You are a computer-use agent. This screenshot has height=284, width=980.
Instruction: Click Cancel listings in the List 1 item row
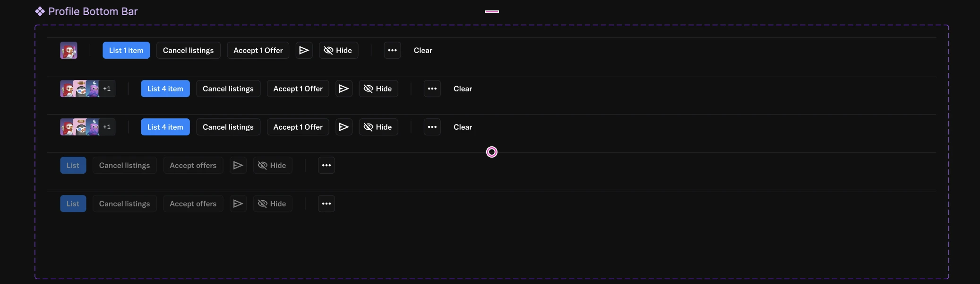click(189, 50)
